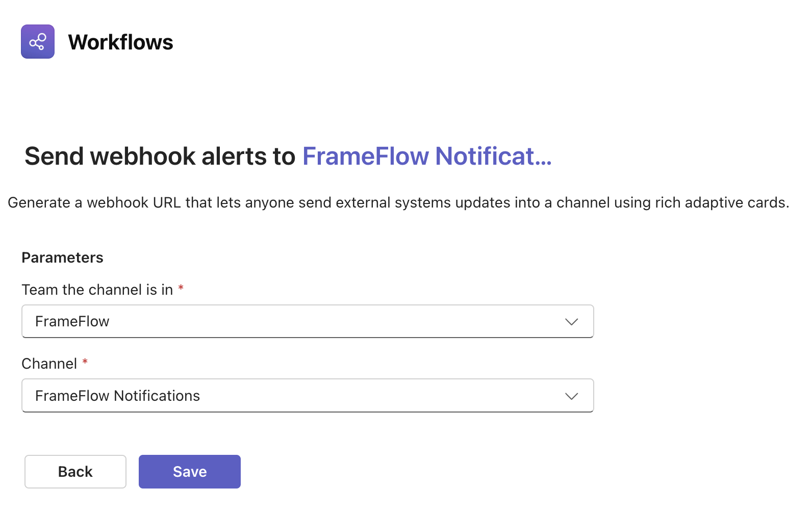The image size is (812, 514).
Task: Expand the Channel dropdown chevron arrow
Action: 571,396
